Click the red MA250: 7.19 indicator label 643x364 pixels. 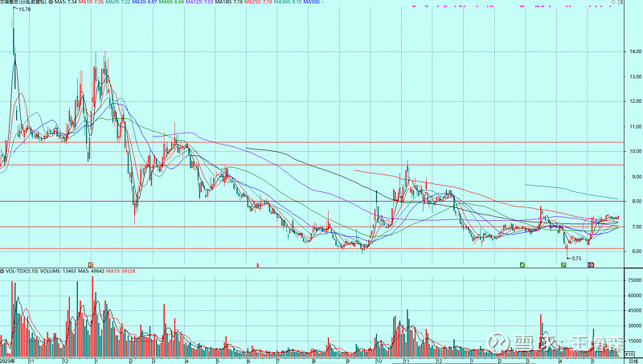tap(258, 2)
